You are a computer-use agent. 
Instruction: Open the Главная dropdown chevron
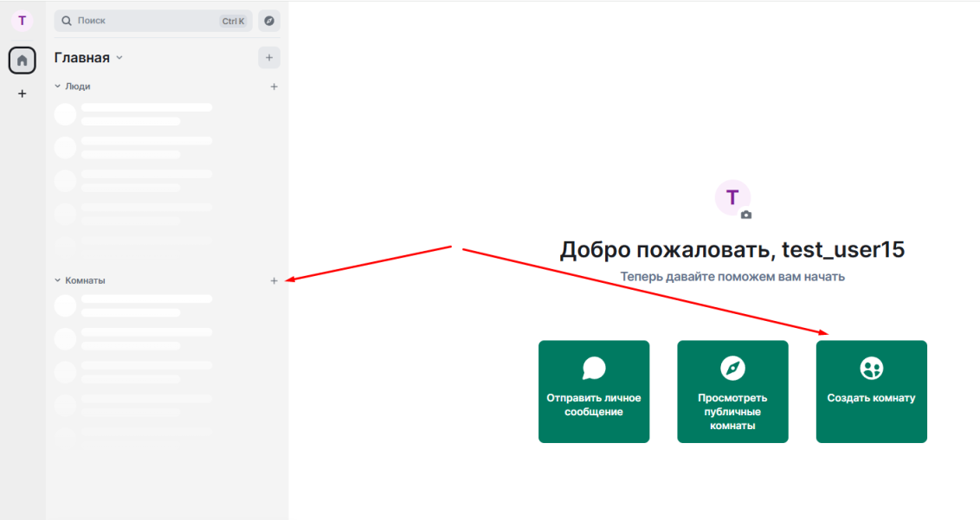click(119, 58)
